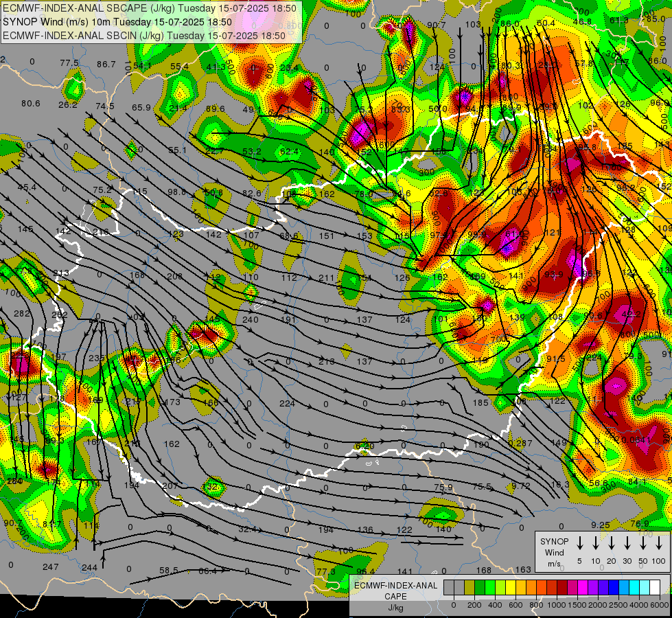The height and width of the screenshot is (618, 672).
Task: Click the 200 tick label in CAPE legend
Action: pos(474,605)
